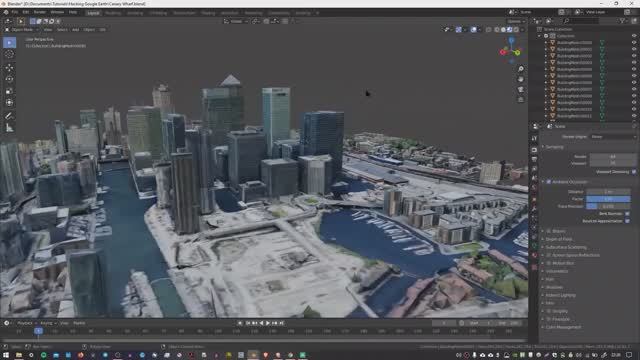Switch viewport to rendered shading mode
The height and width of the screenshot is (360, 640).
(516, 29)
